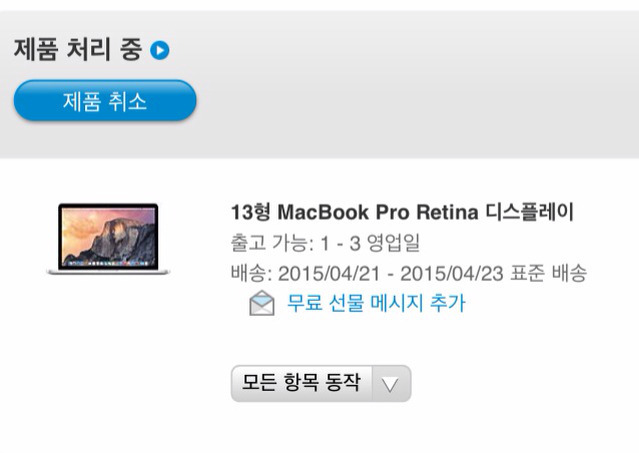The image size is (639, 453).
Task: Click the blue arrow icon beside 제품 처리 중
Action: (160, 50)
